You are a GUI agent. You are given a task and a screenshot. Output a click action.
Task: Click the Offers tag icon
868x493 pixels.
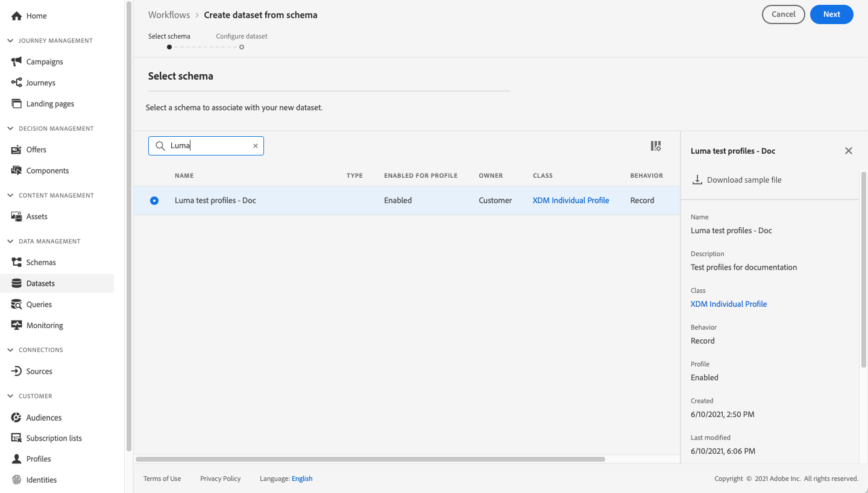[16, 149]
